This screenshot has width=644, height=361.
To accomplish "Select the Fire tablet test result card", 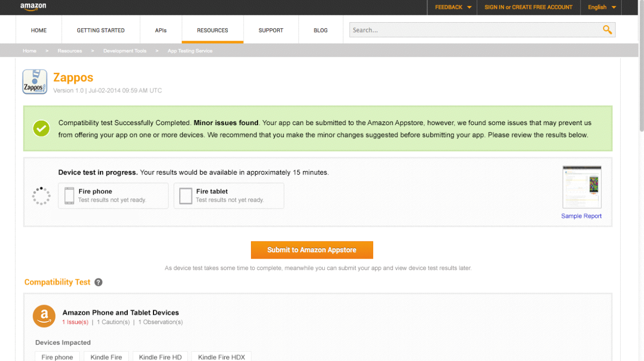I will tap(229, 196).
